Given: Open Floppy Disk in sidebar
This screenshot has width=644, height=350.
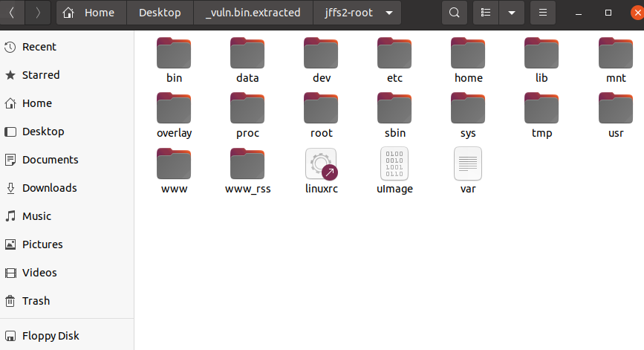Looking at the screenshot, I should 51,336.
